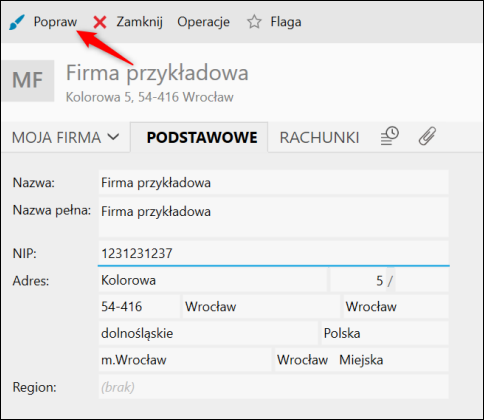The width and height of the screenshot is (484, 420).
Task: Click the county field m.Wrocław
Action: pyautogui.click(x=185, y=360)
